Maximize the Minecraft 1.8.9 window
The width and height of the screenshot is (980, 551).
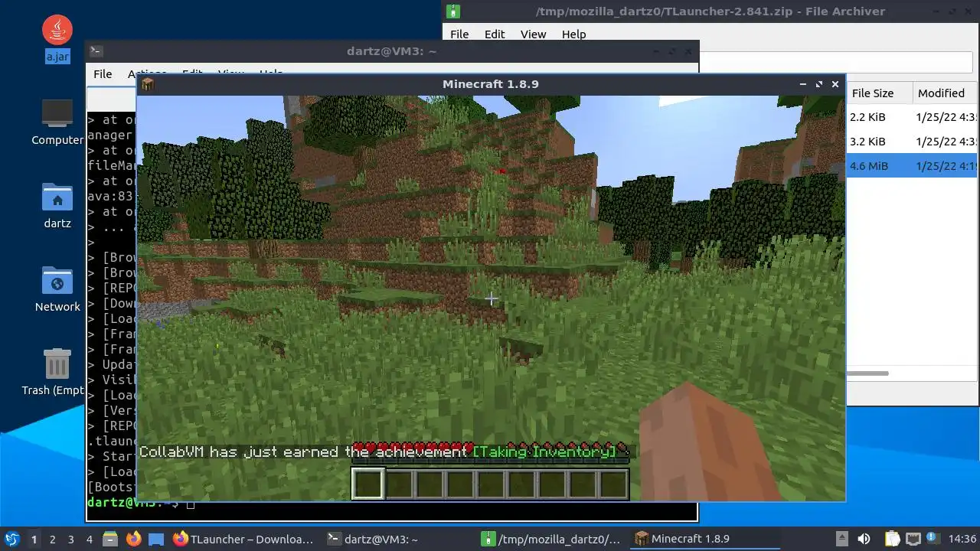819,84
